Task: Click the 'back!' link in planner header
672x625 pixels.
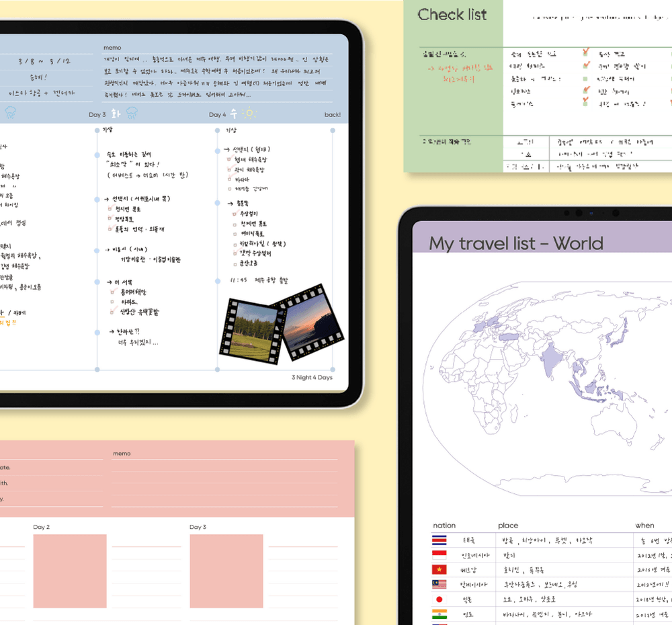Action: (332, 115)
